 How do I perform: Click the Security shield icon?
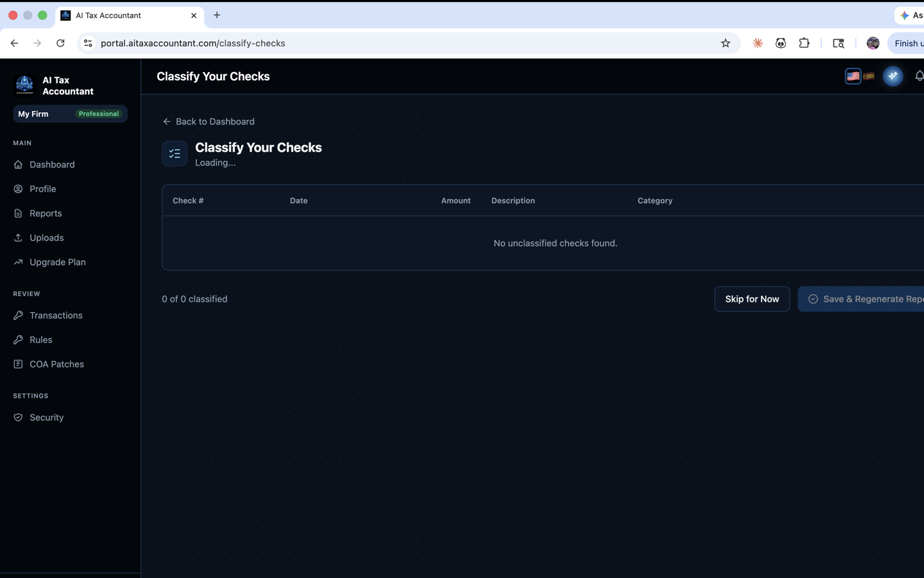(x=18, y=417)
